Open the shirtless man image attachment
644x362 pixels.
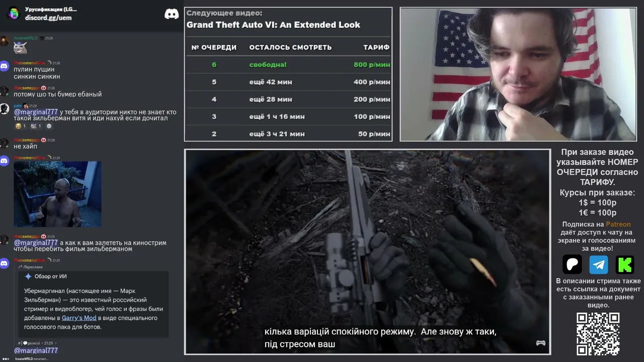[x=57, y=194]
